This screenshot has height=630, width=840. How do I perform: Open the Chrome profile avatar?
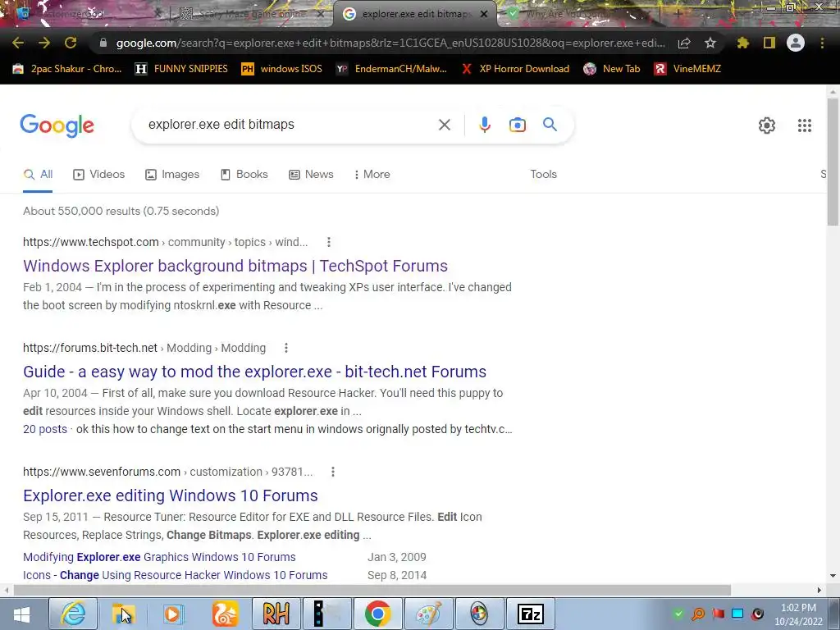pos(796,43)
